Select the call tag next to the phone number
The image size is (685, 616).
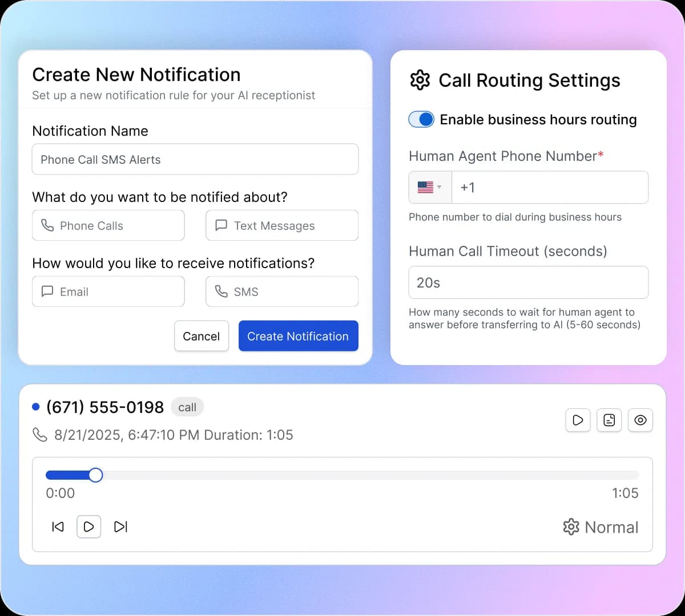pyautogui.click(x=187, y=407)
